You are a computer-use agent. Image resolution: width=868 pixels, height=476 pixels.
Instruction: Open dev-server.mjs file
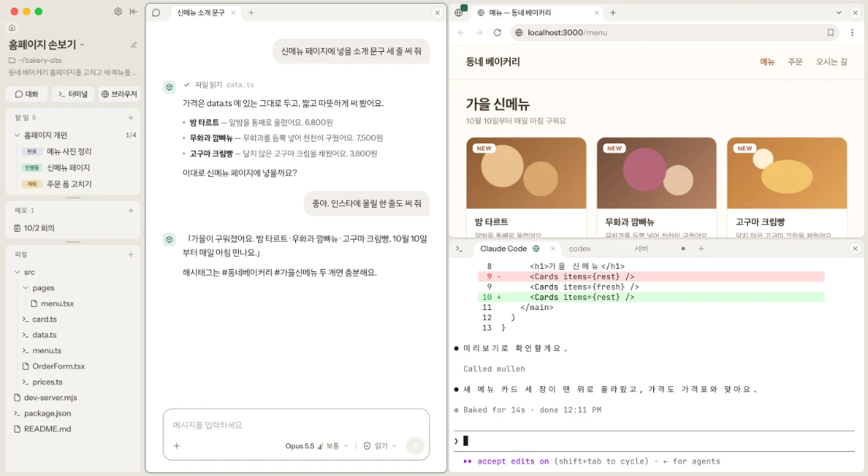[50, 398]
